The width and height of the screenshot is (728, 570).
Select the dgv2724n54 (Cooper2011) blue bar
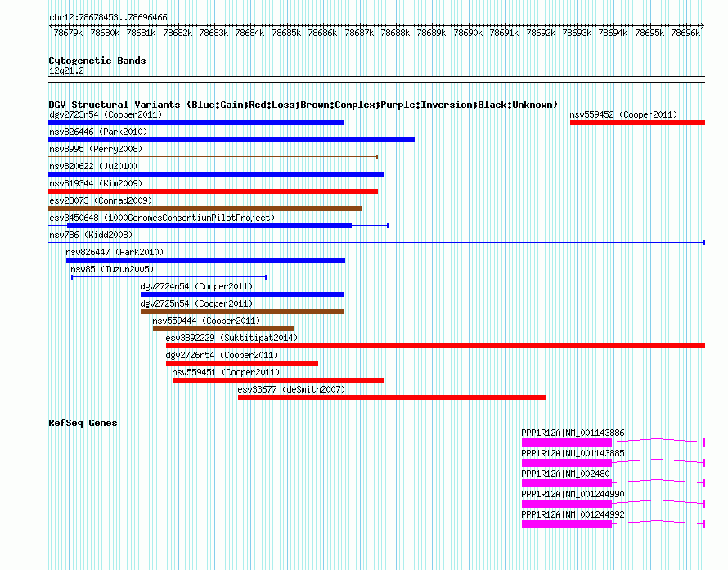[x=242, y=294]
